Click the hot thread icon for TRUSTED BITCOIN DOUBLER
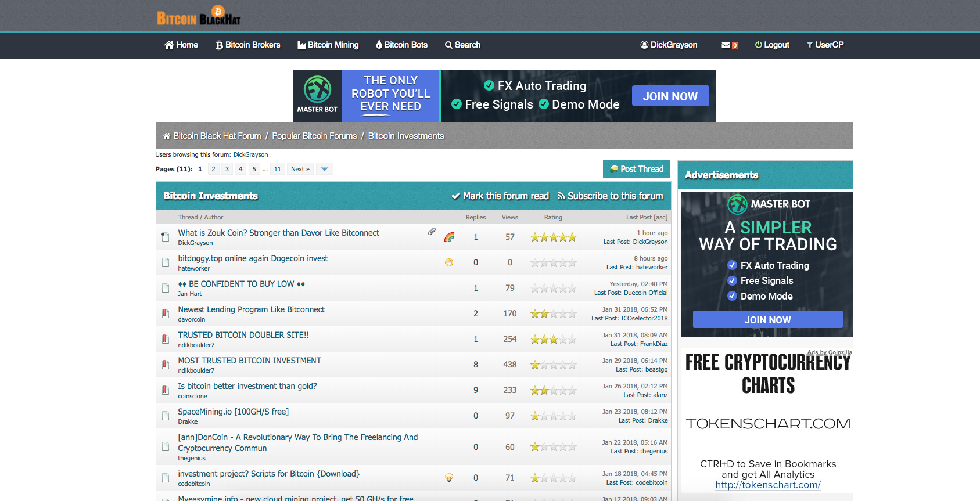 coord(166,339)
